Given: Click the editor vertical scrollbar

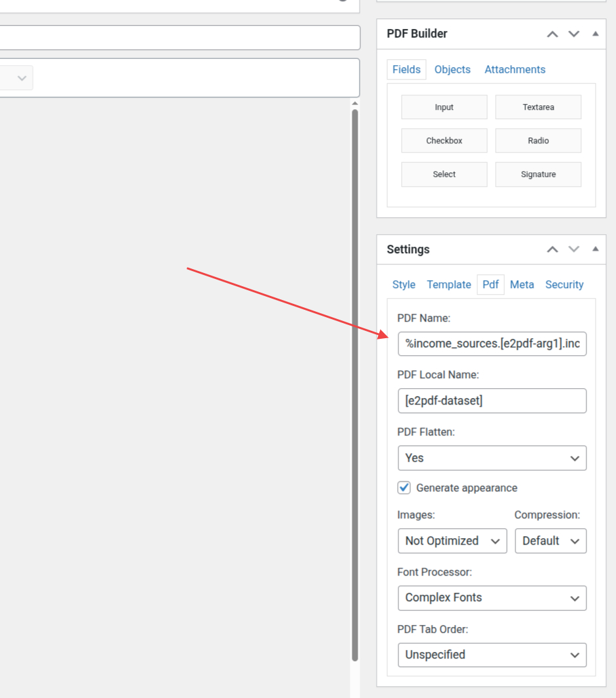Looking at the screenshot, I should [355, 382].
